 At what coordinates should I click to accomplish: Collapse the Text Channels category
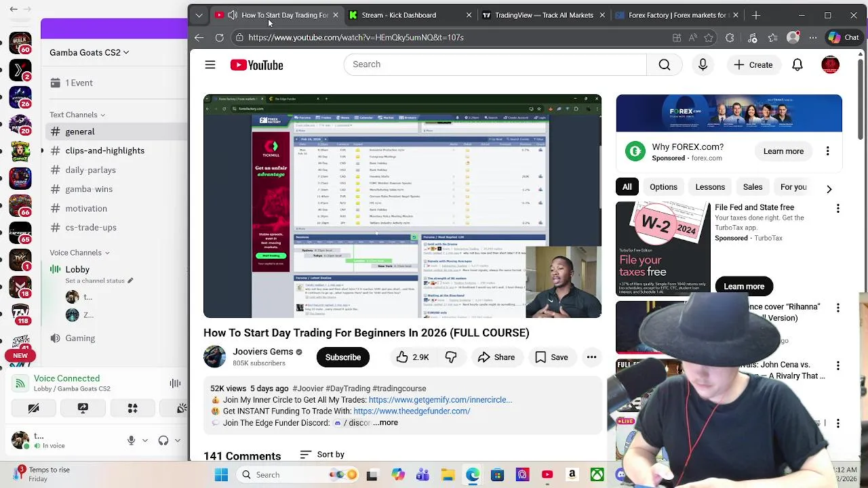click(x=78, y=115)
